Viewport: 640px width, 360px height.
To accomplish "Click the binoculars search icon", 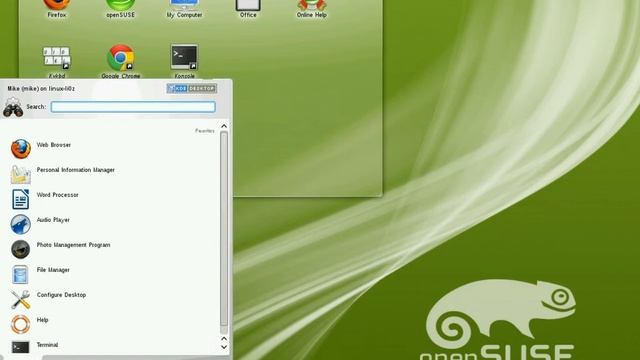I will [13, 108].
